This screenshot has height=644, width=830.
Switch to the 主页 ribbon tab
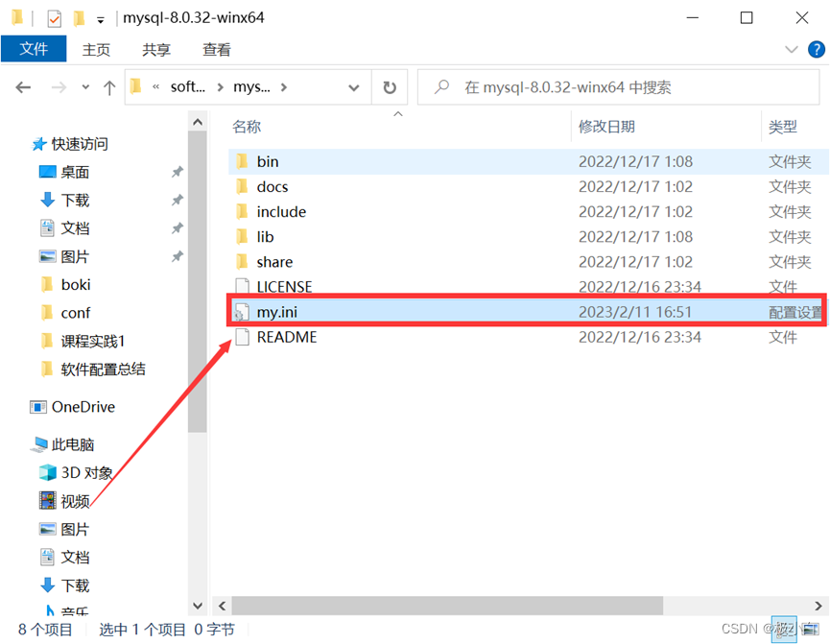[96, 50]
